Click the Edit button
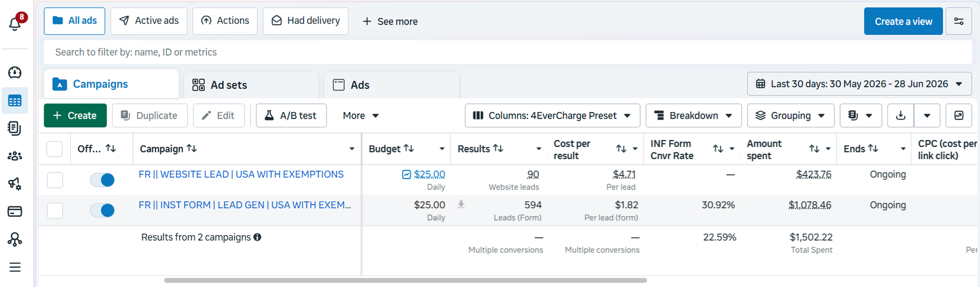980x287 pixels. [218, 115]
